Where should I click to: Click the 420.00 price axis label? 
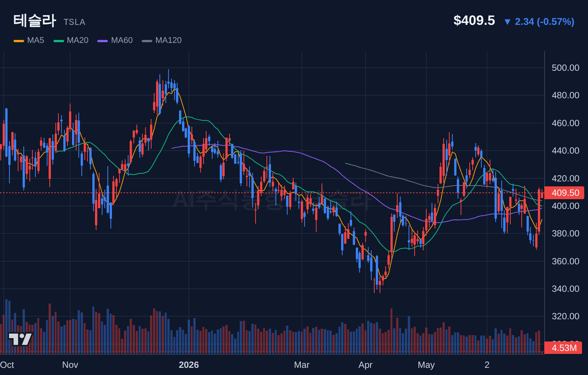pyautogui.click(x=565, y=178)
